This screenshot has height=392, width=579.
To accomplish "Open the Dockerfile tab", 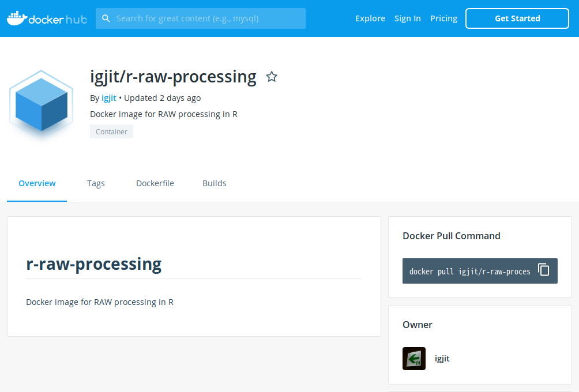I will [x=155, y=183].
